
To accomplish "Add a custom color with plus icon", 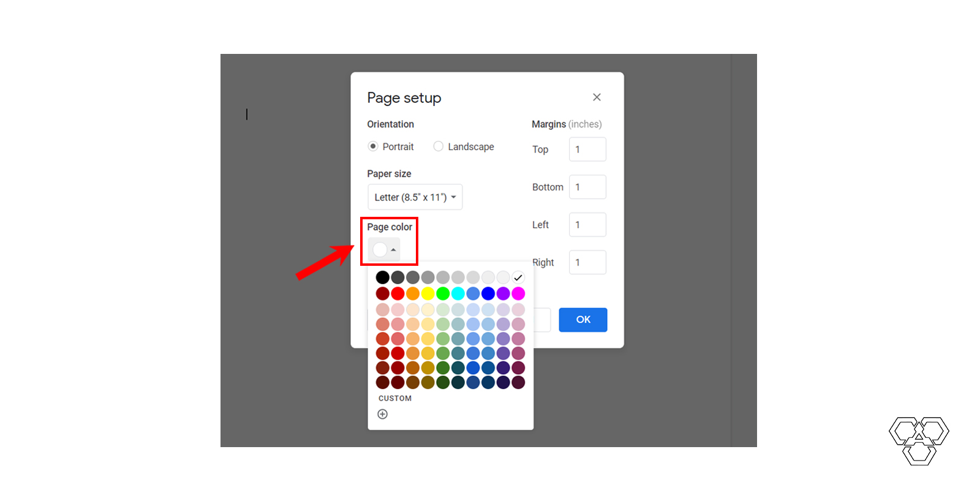I will (383, 414).
